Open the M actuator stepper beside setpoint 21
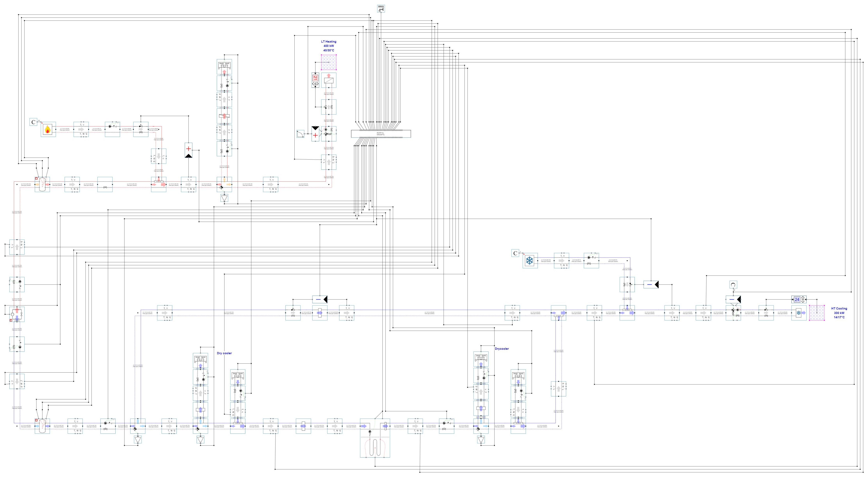The image size is (868, 478). tap(315, 84)
